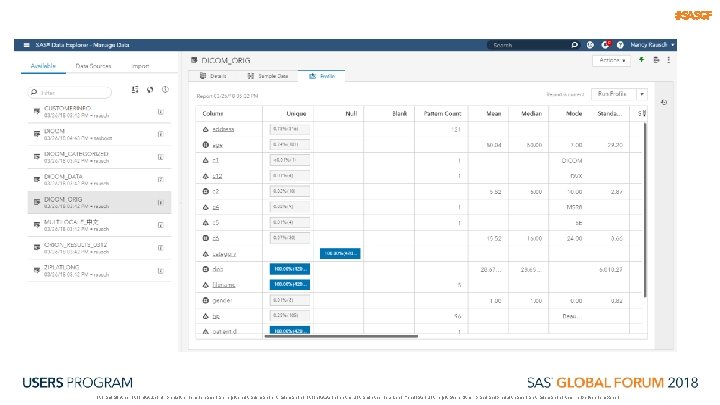The image size is (720, 405).
Task: Open the hamburger menu in title bar
Action: coord(26,45)
